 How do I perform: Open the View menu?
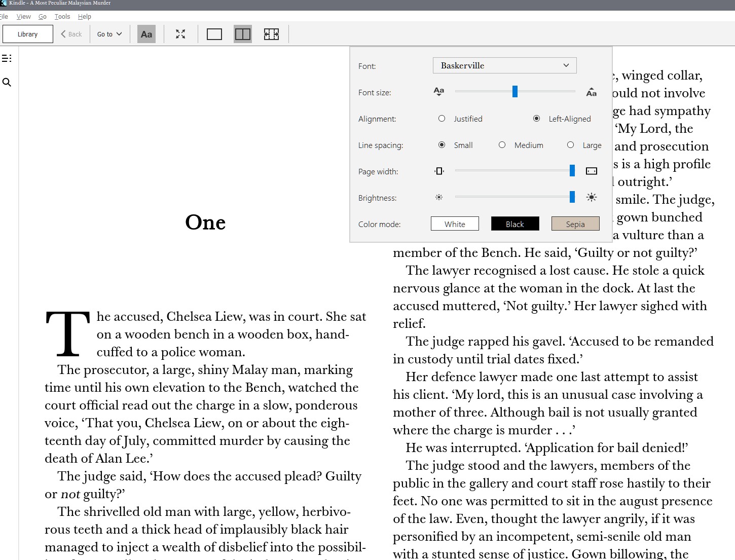pos(24,17)
